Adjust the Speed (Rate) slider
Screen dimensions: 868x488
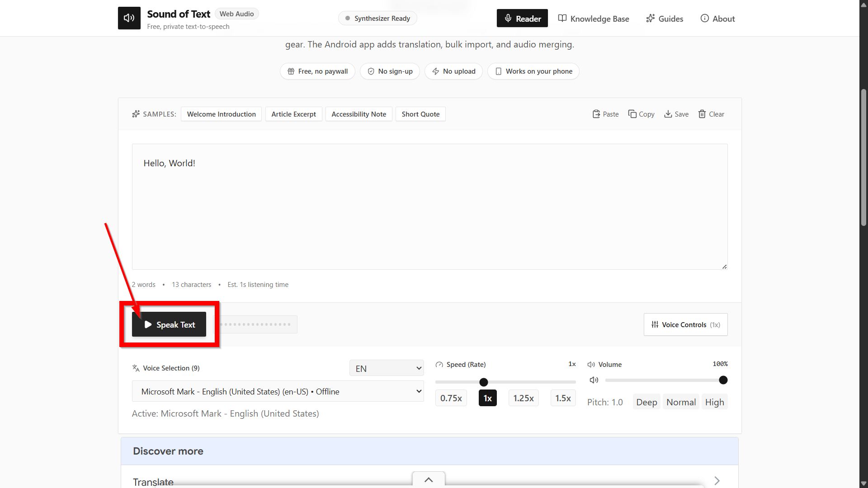(x=505, y=382)
